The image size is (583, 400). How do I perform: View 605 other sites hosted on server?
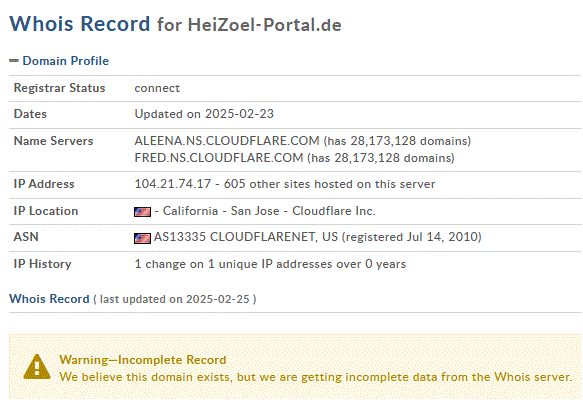point(329,184)
